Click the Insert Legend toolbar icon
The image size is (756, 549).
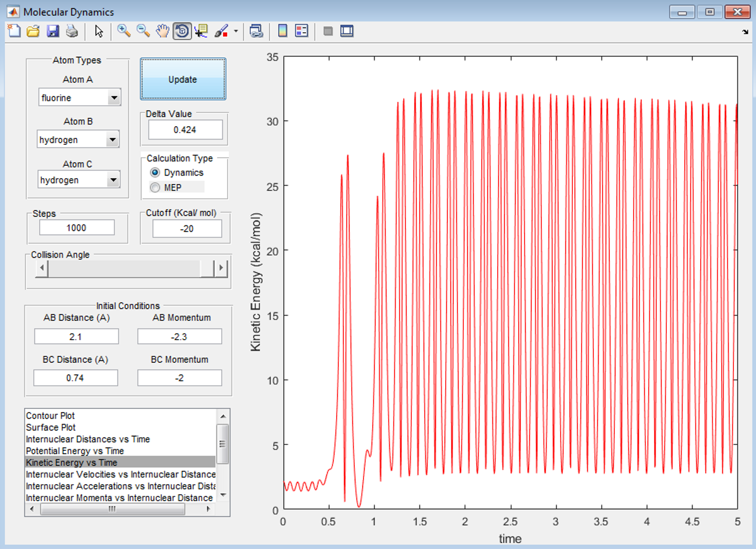point(302,31)
